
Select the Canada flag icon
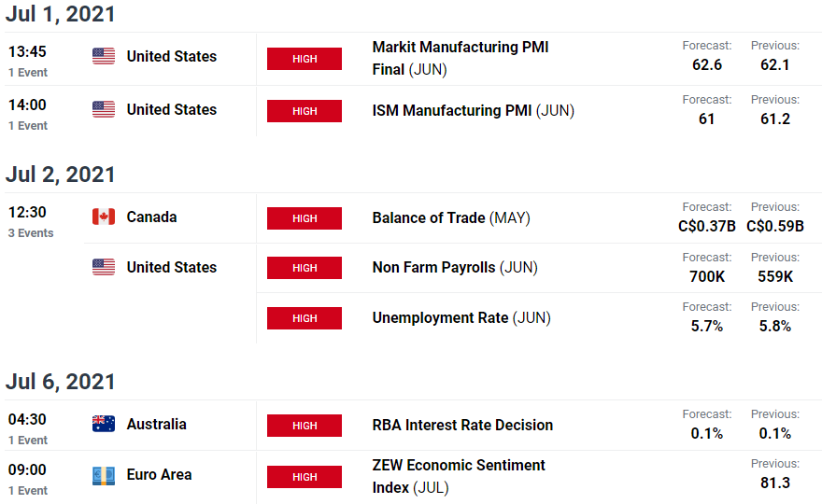(x=104, y=217)
